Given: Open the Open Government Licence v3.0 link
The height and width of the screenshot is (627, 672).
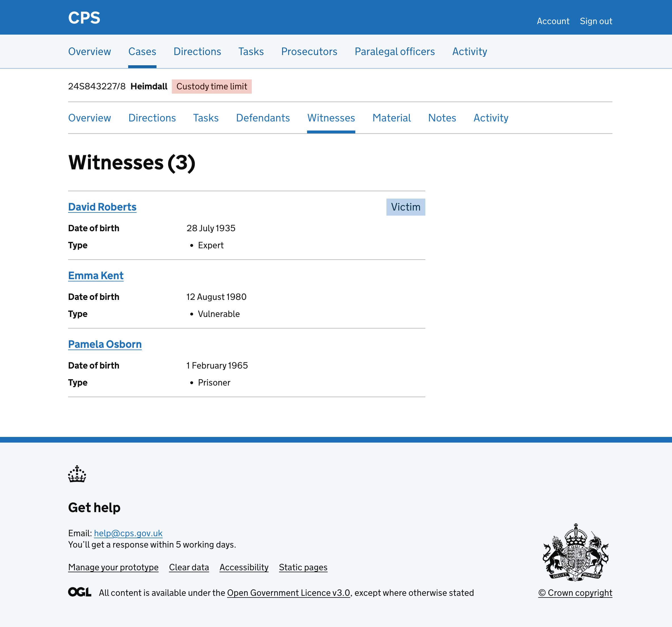Looking at the screenshot, I should pyautogui.click(x=288, y=593).
